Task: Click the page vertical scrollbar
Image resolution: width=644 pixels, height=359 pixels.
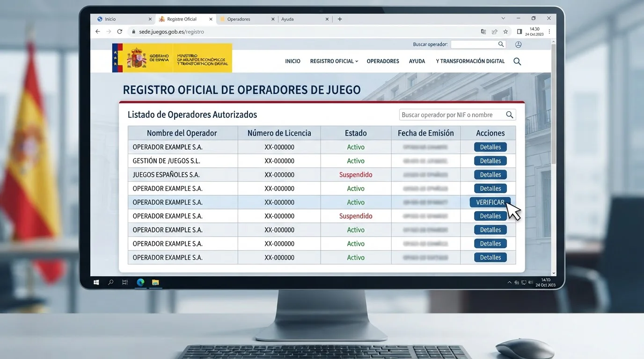Action: 554,103
